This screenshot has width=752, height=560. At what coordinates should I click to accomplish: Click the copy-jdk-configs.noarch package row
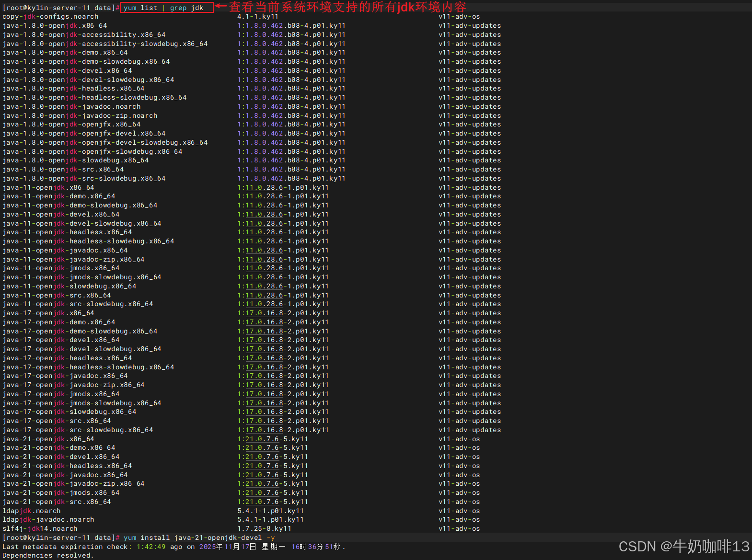tap(241, 16)
